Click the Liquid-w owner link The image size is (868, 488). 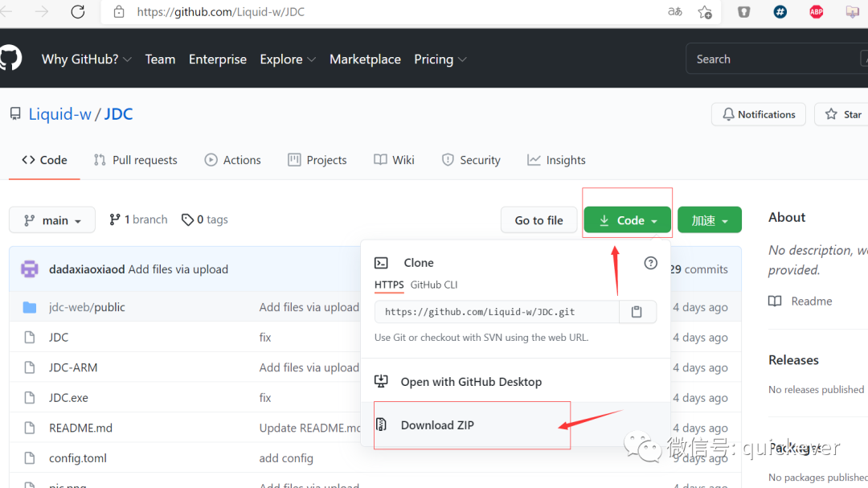click(59, 114)
